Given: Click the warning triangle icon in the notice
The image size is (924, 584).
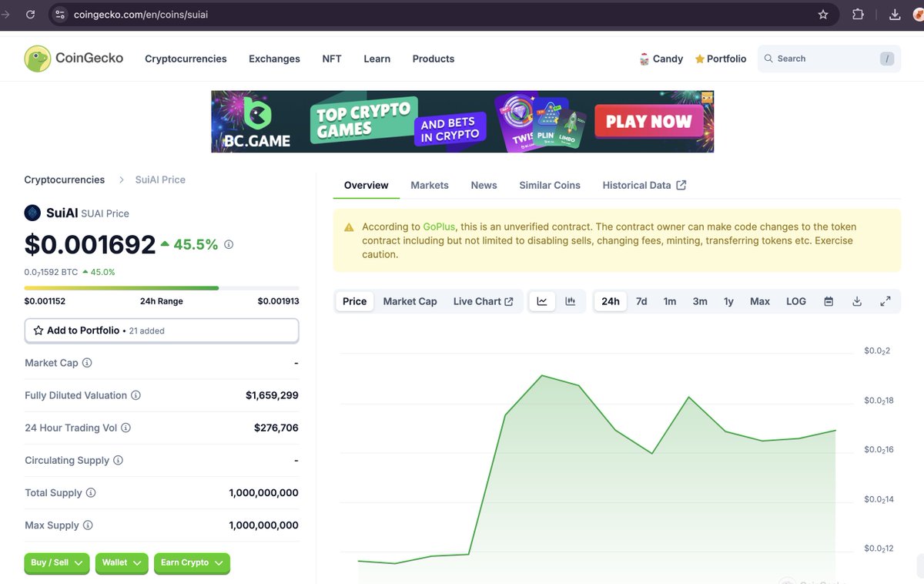Looking at the screenshot, I should point(349,227).
